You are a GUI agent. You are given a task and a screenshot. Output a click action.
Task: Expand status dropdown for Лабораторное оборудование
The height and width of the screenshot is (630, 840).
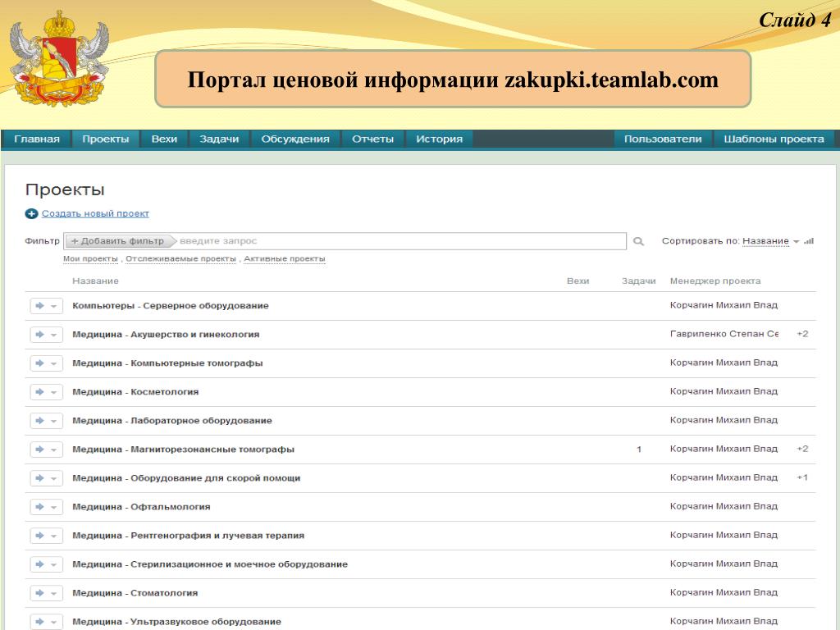click(53, 421)
